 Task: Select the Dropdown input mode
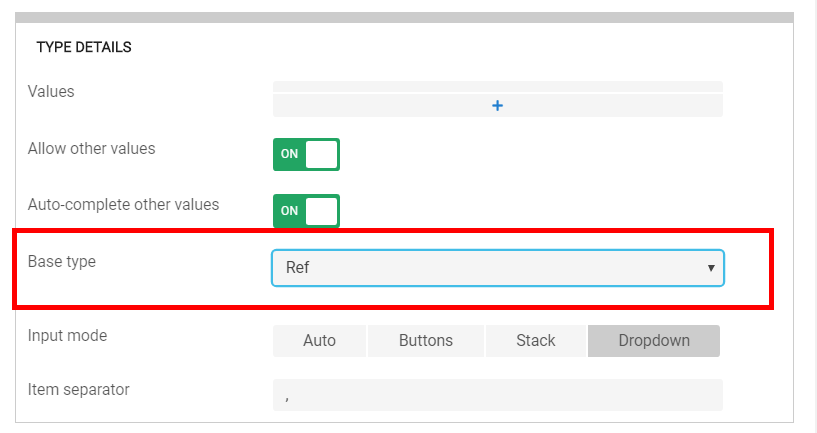(654, 341)
